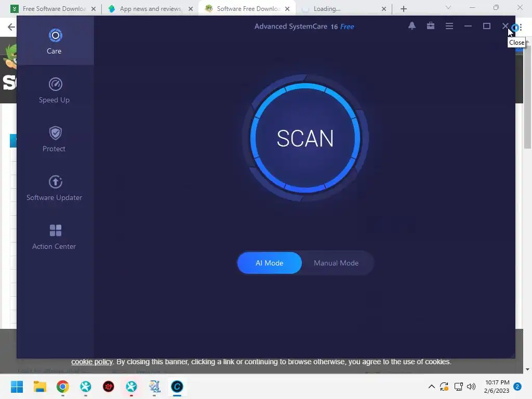Open the sync status tray icon
The image size is (532, 399).
click(444, 387)
